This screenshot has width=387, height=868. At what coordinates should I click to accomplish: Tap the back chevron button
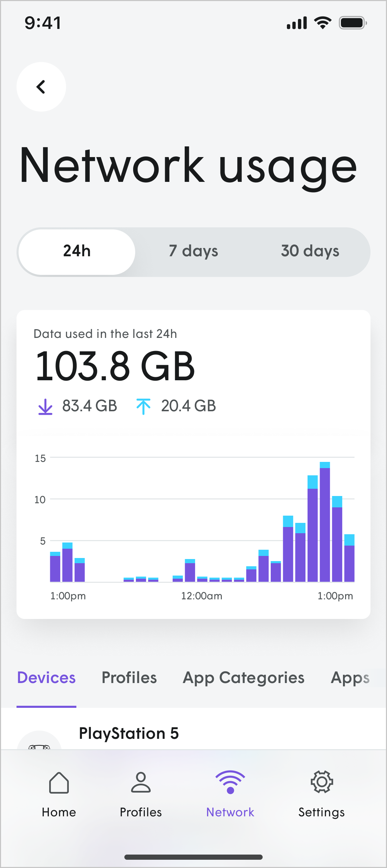click(41, 87)
